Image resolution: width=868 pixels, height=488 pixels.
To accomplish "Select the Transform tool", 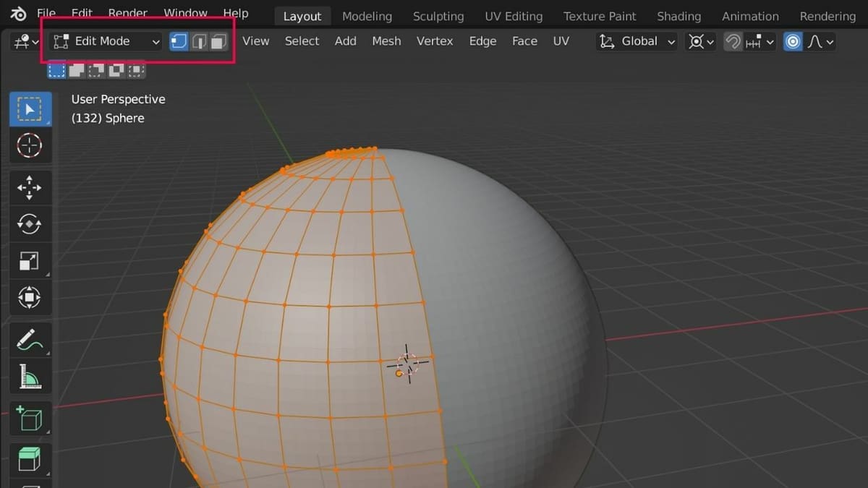I will click(x=30, y=297).
